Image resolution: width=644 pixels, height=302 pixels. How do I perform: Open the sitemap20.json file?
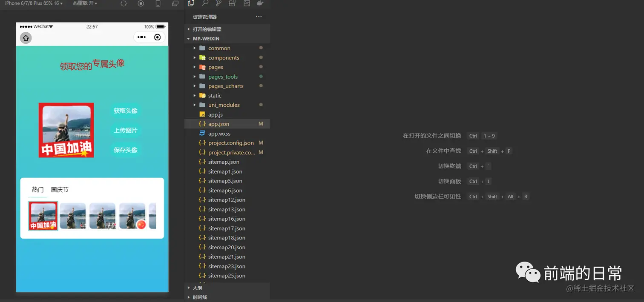[x=227, y=247]
